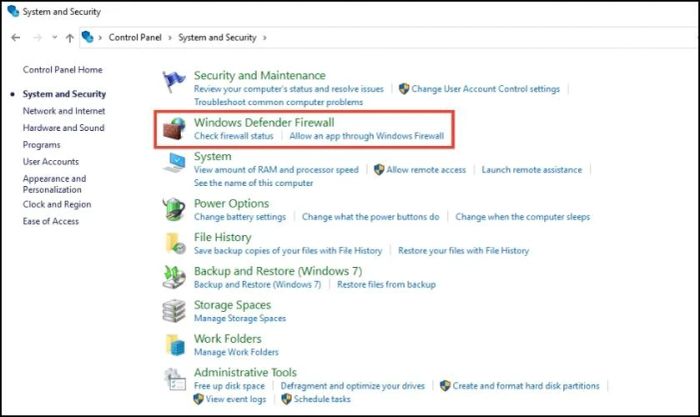Go back with the back arrow
The height and width of the screenshot is (417, 700).
click(16, 38)
